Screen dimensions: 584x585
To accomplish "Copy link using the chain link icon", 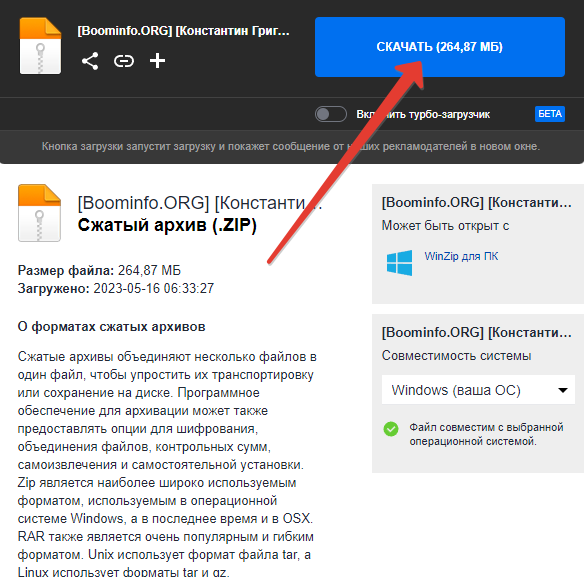I will point(124,61).
